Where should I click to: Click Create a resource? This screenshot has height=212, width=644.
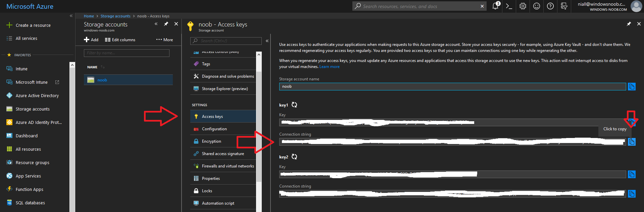(33, 25)
